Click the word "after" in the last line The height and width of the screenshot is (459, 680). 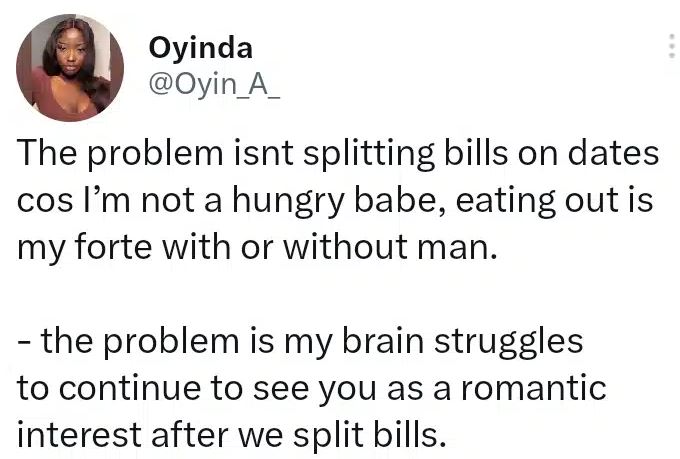point(188,431)
